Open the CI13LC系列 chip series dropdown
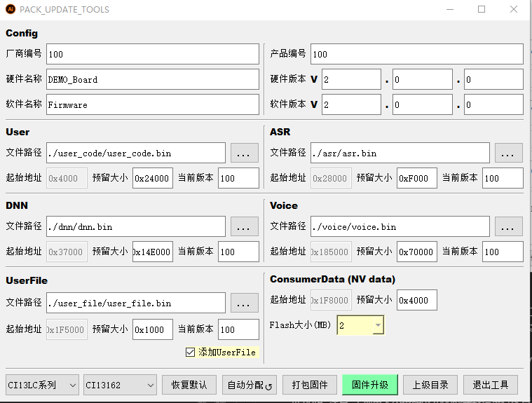The height and width of the screenshot is (403, 532). 42,385
